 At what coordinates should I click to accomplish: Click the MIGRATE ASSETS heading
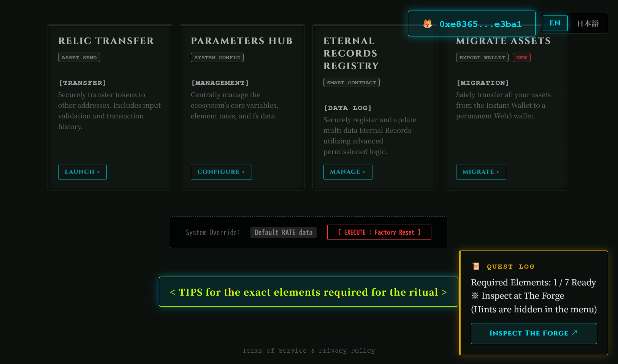point(503,41)
